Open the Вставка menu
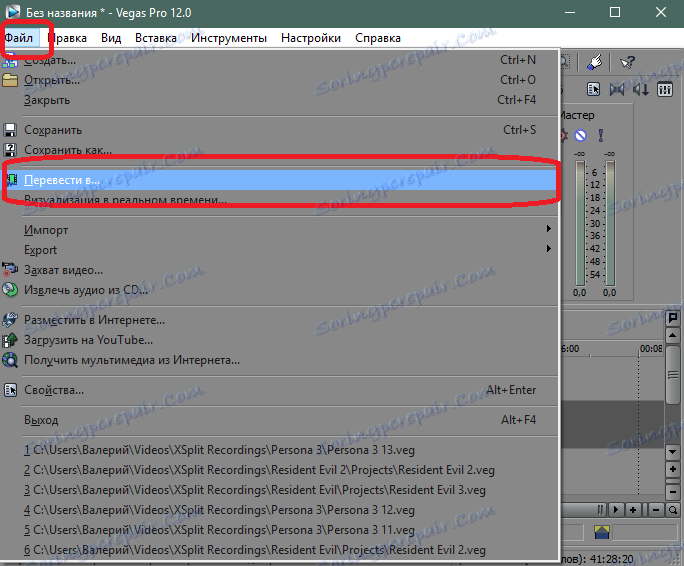Screen dimensions: 684x566 point(156,38)
